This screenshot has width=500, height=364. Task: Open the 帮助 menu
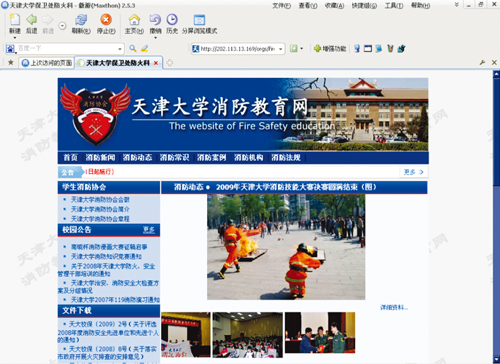pyautogui.click(x=420, y=5)
